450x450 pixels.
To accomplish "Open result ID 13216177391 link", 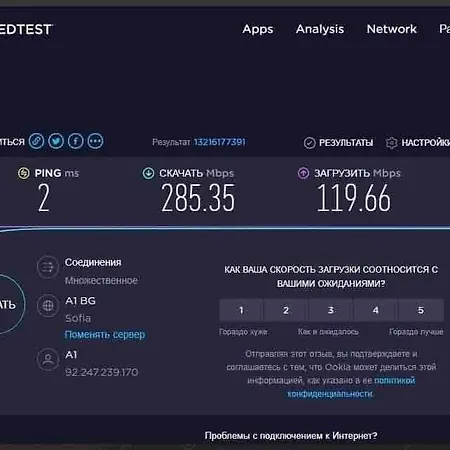I will coord(220,142).
